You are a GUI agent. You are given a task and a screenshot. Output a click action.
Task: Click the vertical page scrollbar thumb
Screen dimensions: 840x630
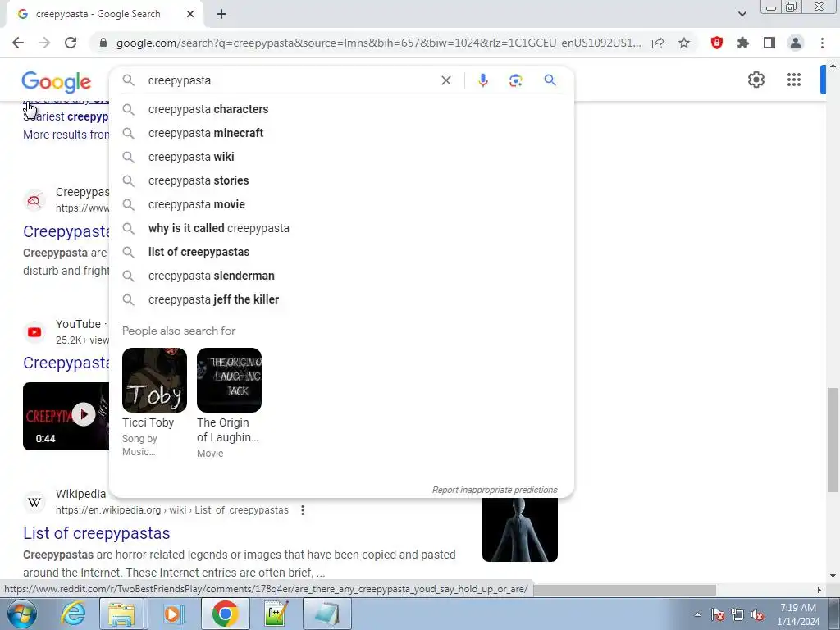pos(833,440)
